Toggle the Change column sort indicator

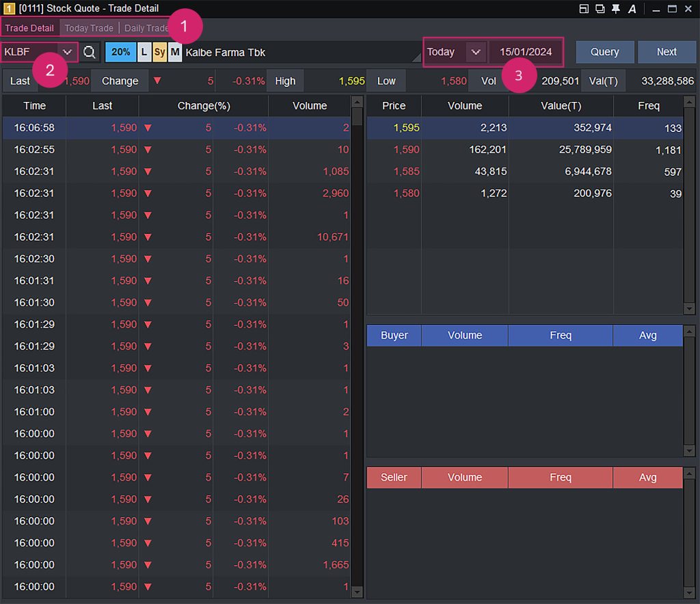157,81
